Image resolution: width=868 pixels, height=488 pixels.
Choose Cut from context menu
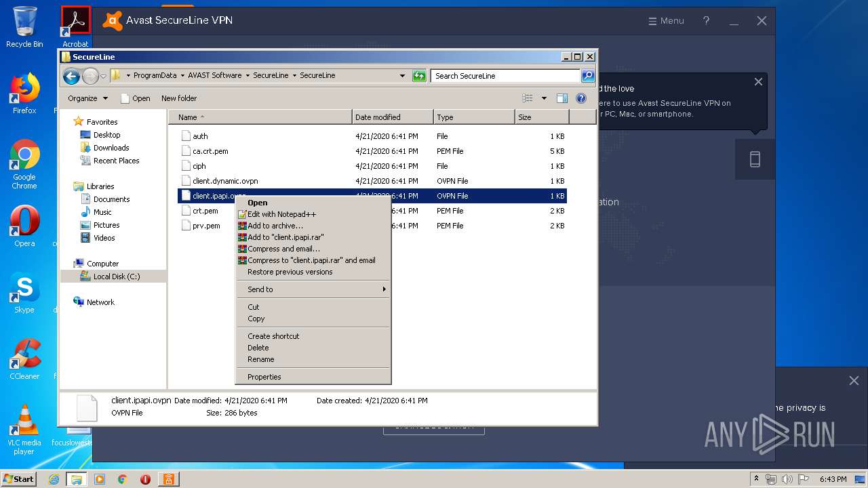pyautogui.click(x=313, y=307)
